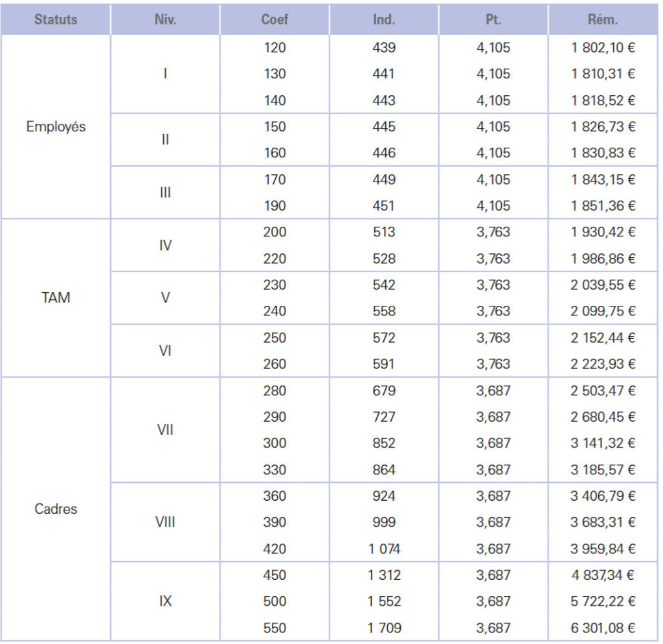Click the index value 1 074

point(384,549)
